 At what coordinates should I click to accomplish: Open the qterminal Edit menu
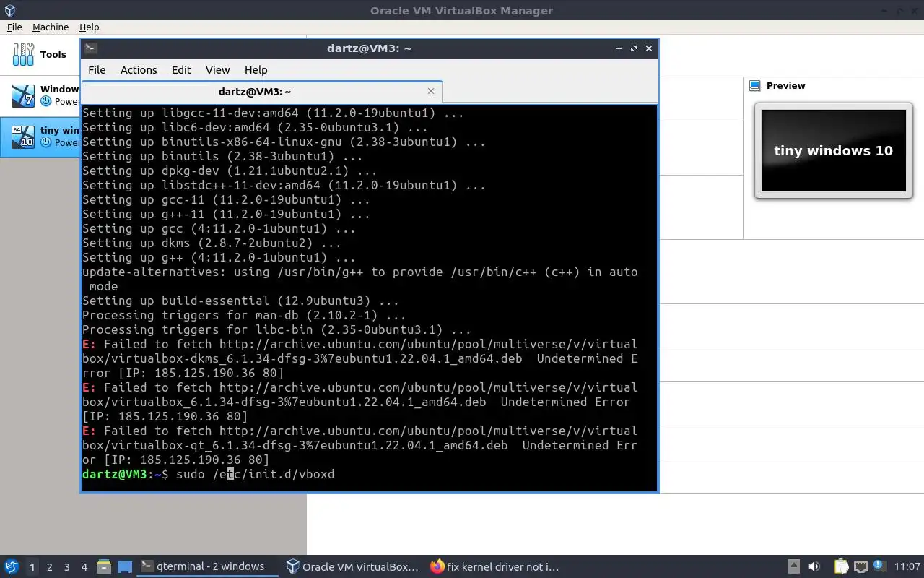click(181, 70)
